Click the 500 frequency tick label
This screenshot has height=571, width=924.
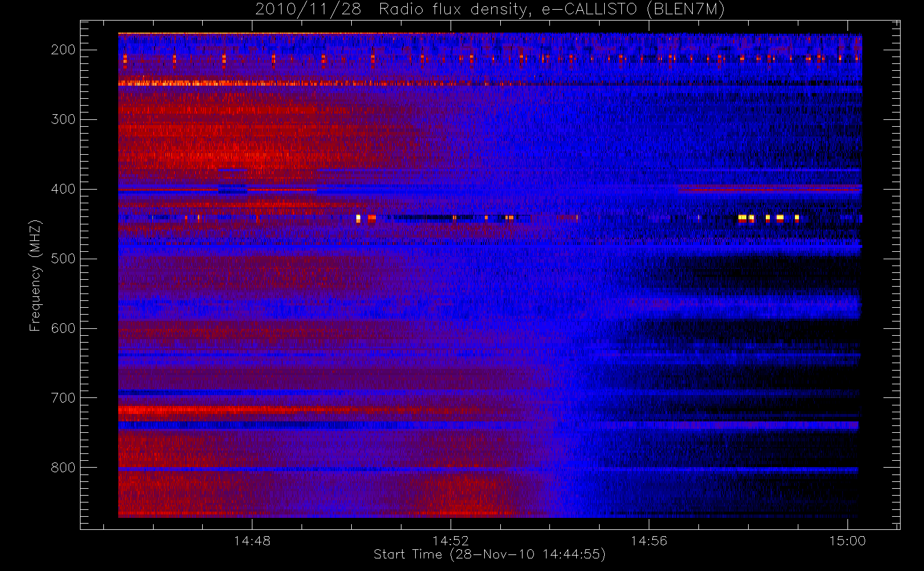coord(63,259)
